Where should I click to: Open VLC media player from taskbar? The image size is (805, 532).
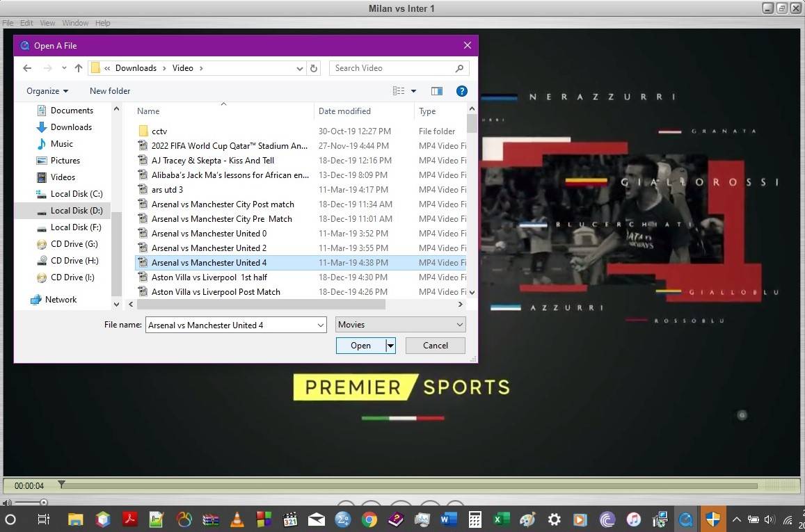point(237,519)
